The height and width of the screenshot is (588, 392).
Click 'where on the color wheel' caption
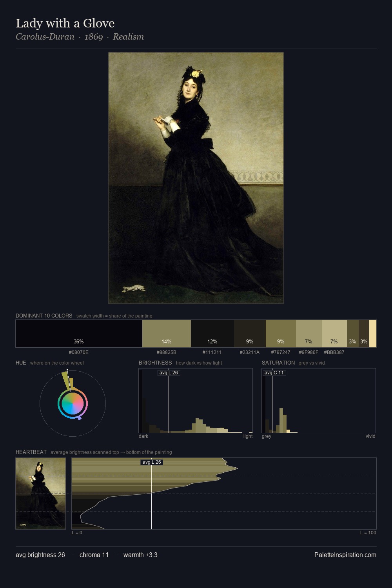click(x=57, y=363)
